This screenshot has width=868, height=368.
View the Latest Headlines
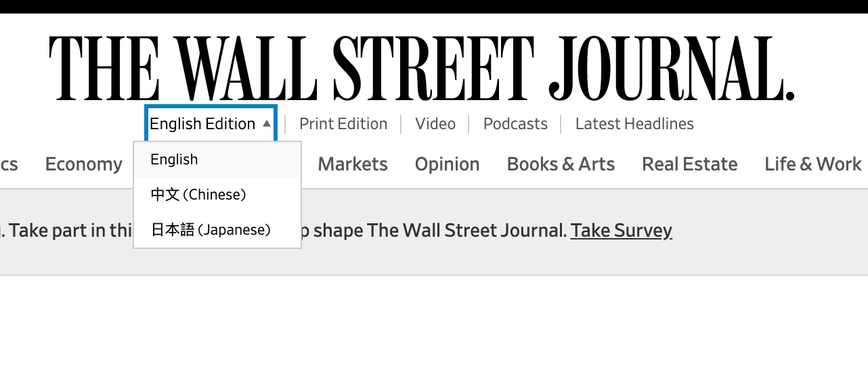(x=634, y=124)
